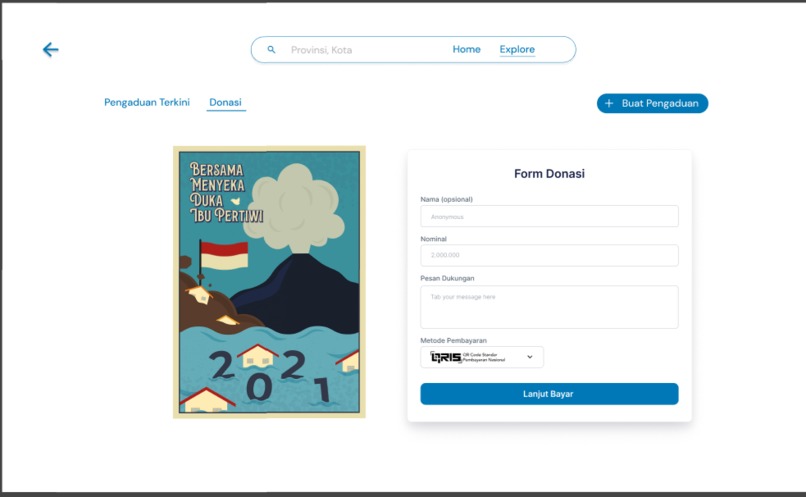806x497 pixels.
Task: Go back with the left arrow icon
Action: pos(50,50)
